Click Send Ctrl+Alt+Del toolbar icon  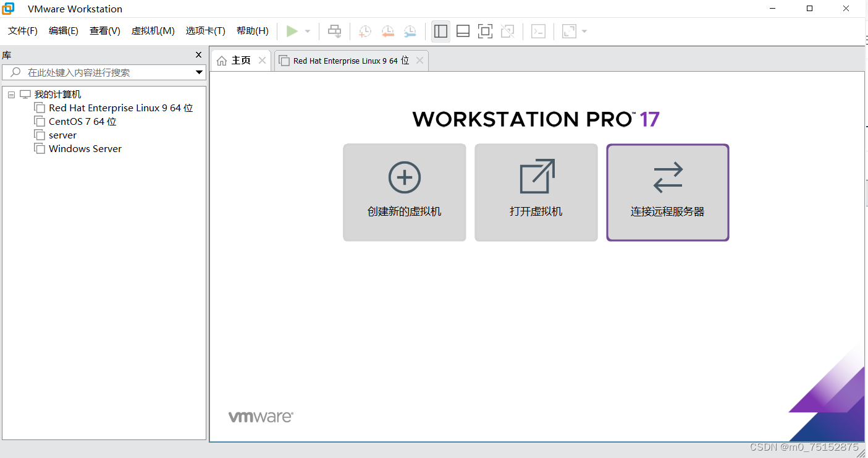tap(334, 31)
